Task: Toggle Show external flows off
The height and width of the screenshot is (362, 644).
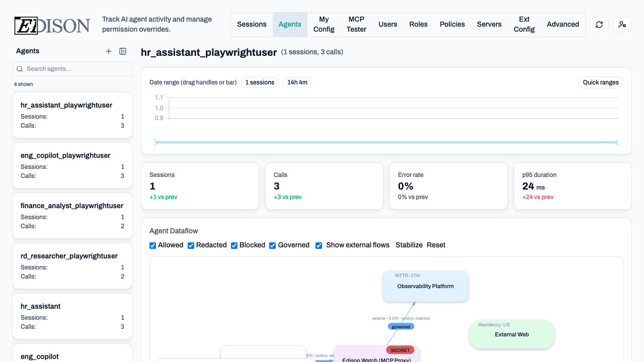Action: pos(319,245)
